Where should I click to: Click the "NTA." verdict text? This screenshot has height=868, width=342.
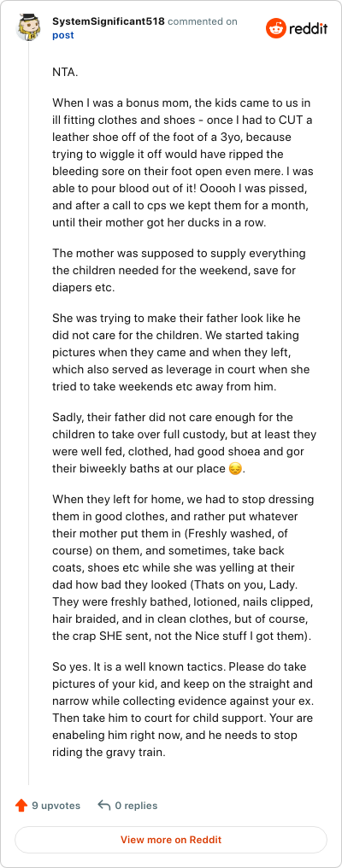(63, 73)
